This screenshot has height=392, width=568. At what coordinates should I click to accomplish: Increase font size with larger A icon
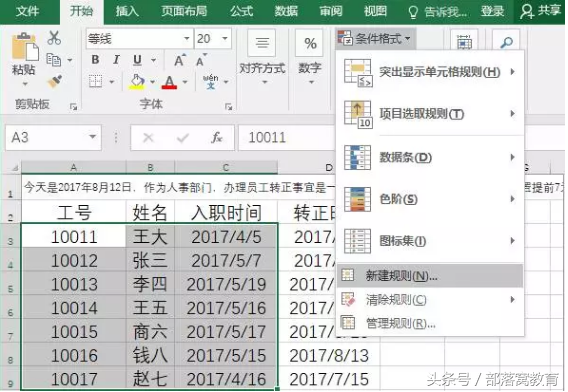coord(180,61)
